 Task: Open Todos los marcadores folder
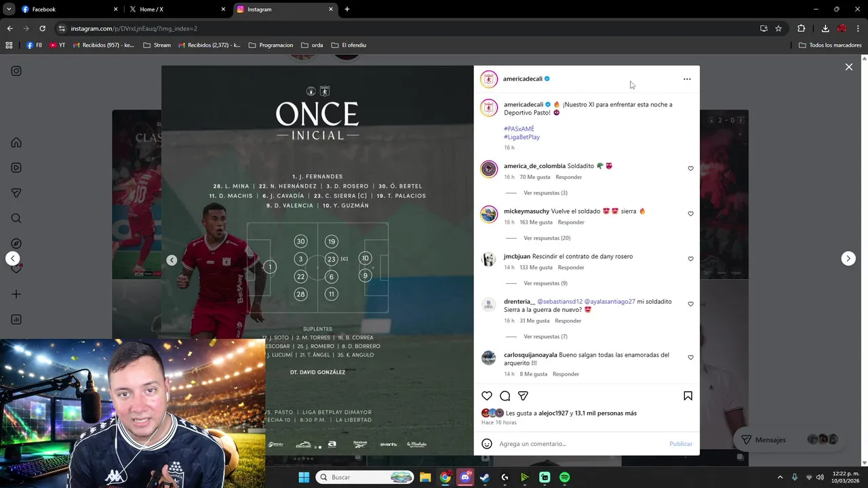click(830, 45)
